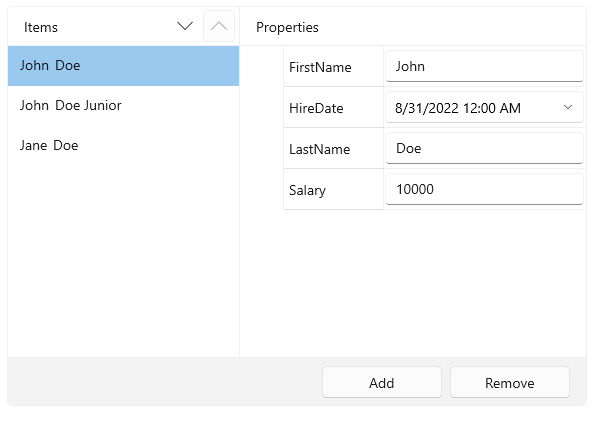Click the Salary input field showing 10000

[484, 189]
